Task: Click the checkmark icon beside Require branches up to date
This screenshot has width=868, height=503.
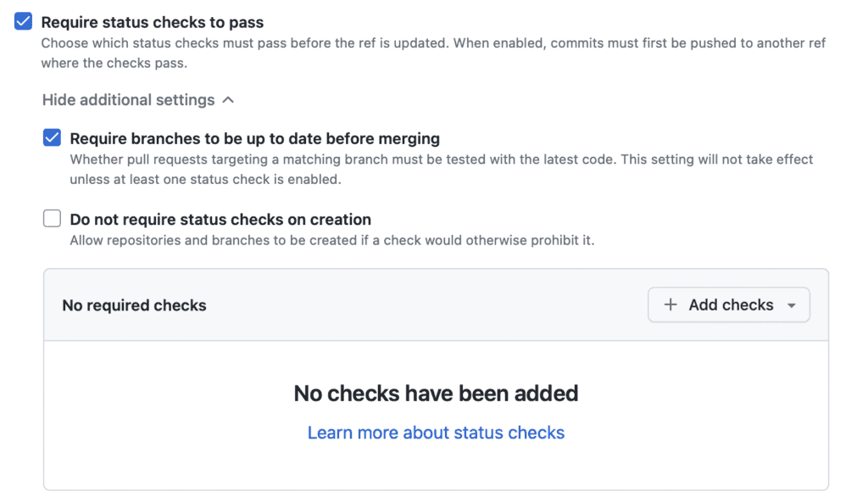Action: (x=51, y=137)
